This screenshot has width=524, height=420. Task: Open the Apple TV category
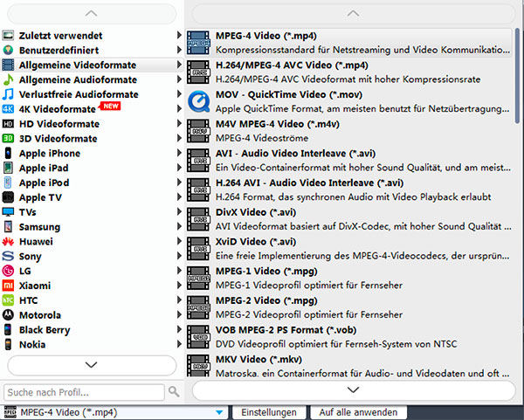point(92,197)
